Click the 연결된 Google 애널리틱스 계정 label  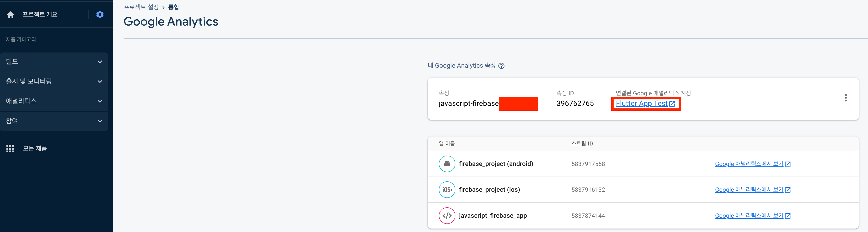pyautogui.click(x=653, y=93)
